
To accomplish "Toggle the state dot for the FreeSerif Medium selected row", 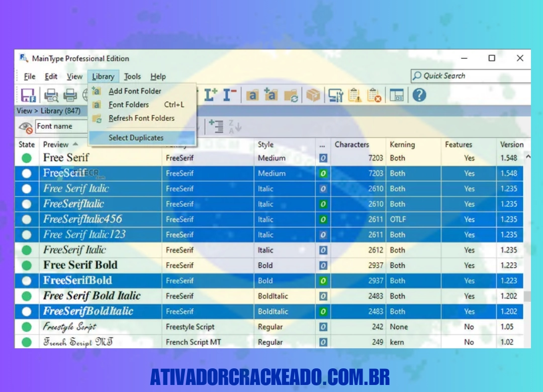I will 27,173.
